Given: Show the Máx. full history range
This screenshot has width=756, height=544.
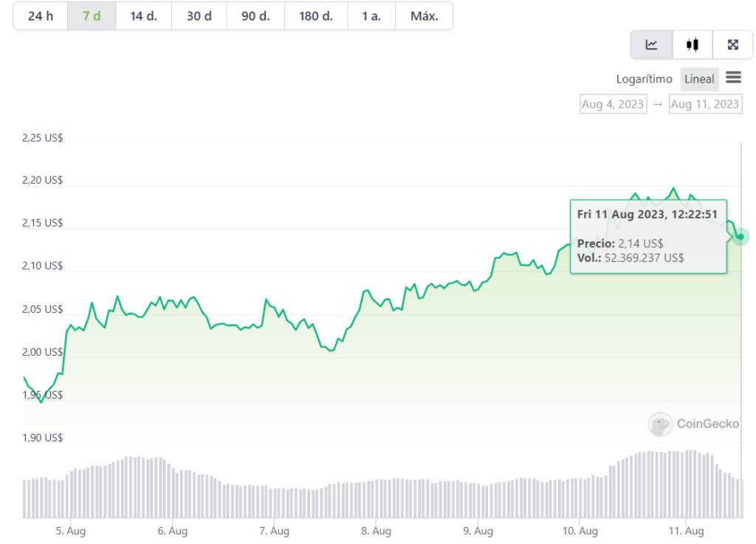Looking at the screenshot, I should point(425,16).
